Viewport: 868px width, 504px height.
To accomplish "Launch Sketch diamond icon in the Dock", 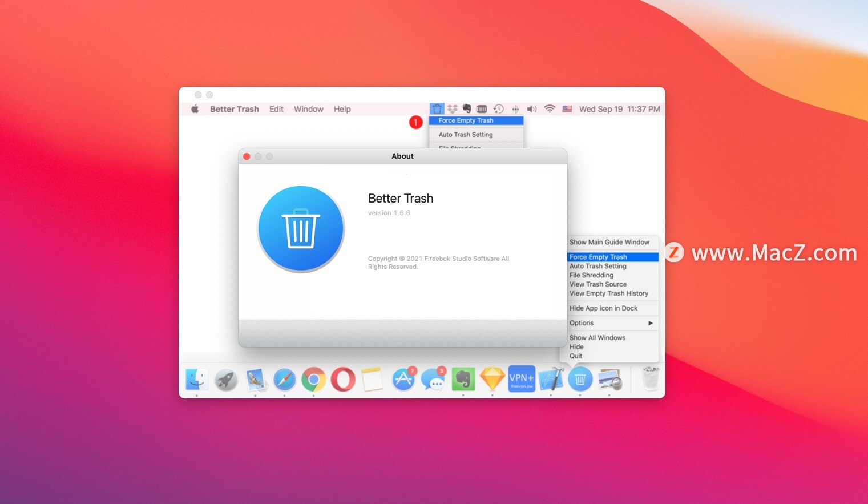I will (x=492, y=379).
